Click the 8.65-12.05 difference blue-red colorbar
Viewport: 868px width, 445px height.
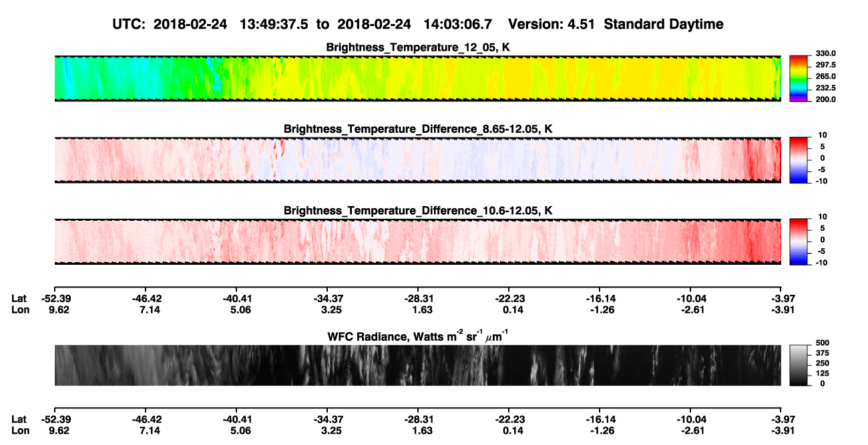pos(799,159)
